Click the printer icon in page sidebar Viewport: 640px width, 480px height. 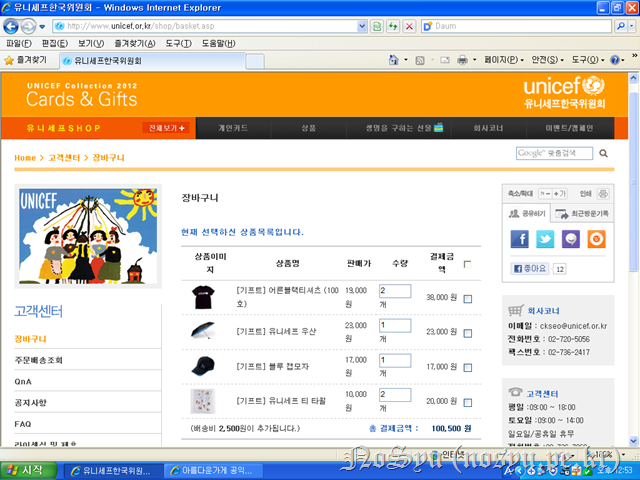(x=603, y=193)
